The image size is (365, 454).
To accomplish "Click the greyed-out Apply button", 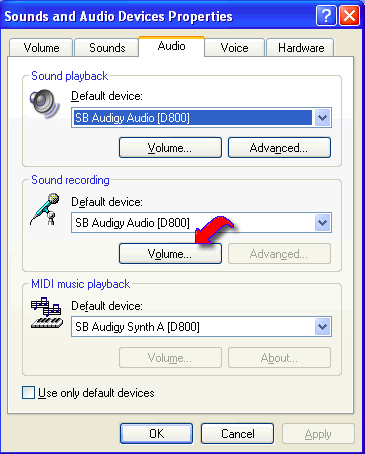I will (x=318, y=434).
